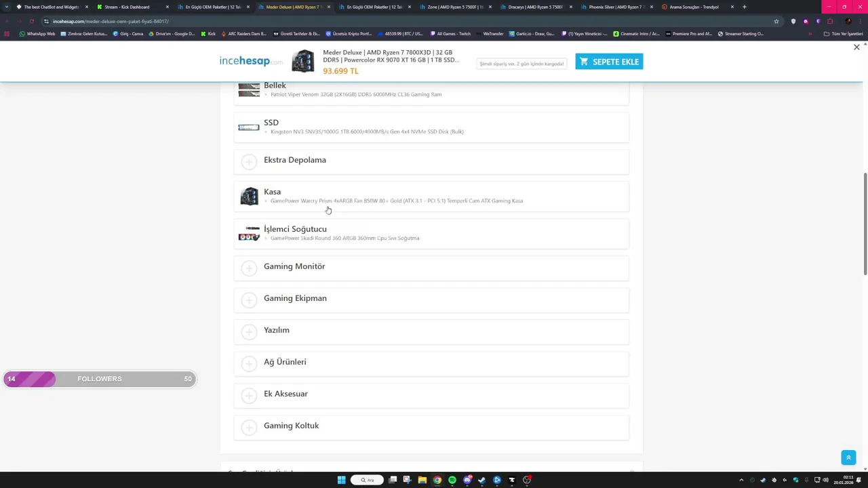Viewport: 868px width, 488px height.
Task: Click the Bellek RAM product image
Action: click(x=249, y=89)
